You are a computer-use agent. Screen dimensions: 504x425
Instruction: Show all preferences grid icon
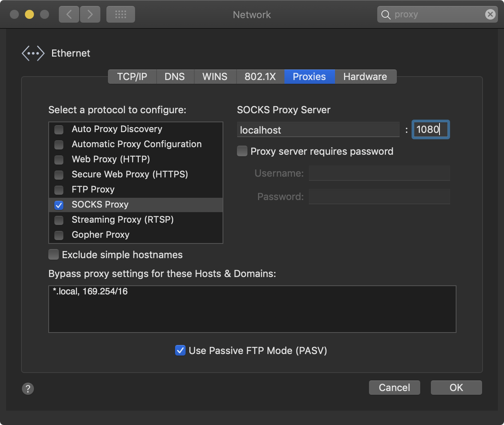[120, 14]
